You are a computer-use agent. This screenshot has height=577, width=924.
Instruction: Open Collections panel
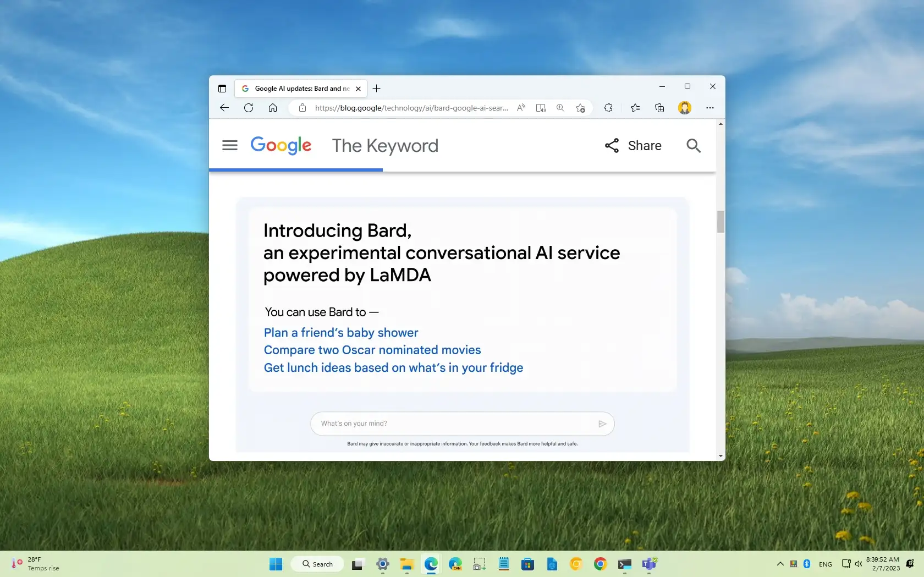point(659,108)
